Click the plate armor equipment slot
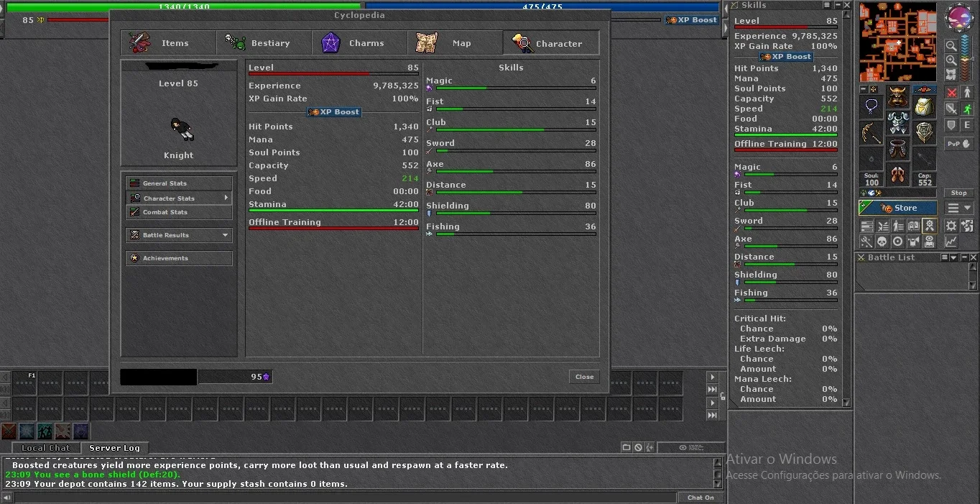980x504 pixels. tap(898, 122)
